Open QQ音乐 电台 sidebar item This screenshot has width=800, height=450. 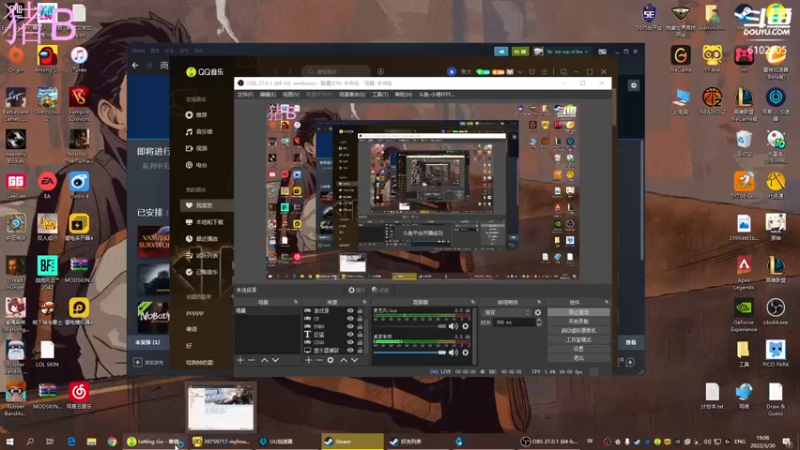[x=197, y=165]
